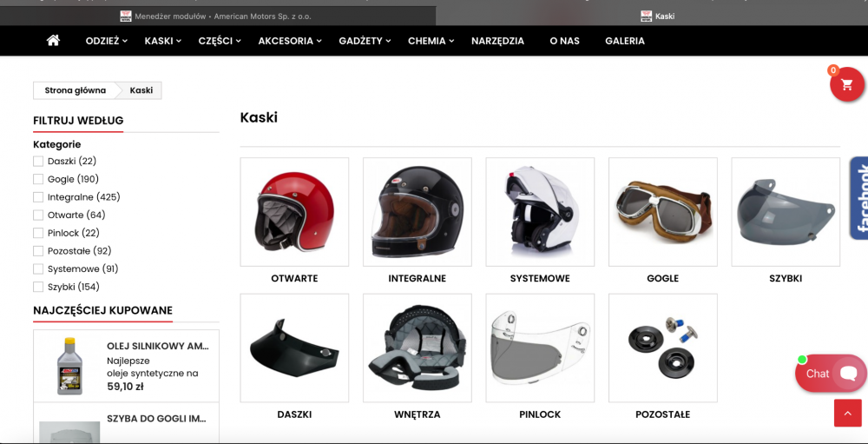The height and width of the screenshot is (444, 868).
Task: Open the Pozostałe hardware parts image
Action: click(662, 348)
